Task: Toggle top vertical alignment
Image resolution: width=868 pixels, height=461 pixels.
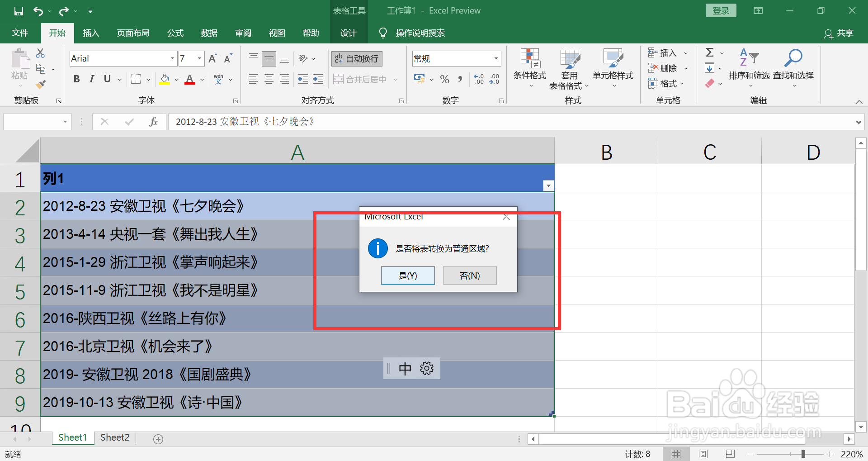Action: click(x=254, y=58)
